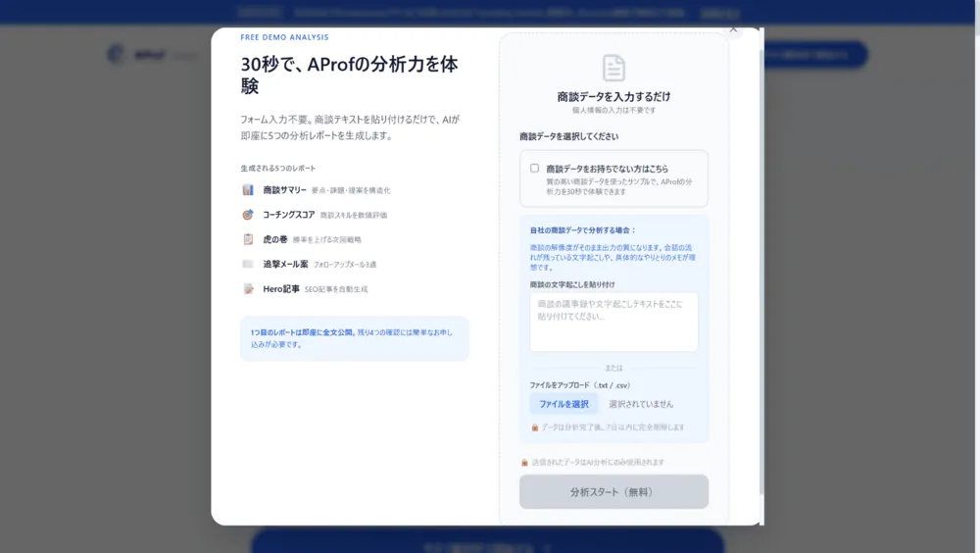Click the AProf logo in background page
Screen dimensions: 980x553
[x=136, y=55]
